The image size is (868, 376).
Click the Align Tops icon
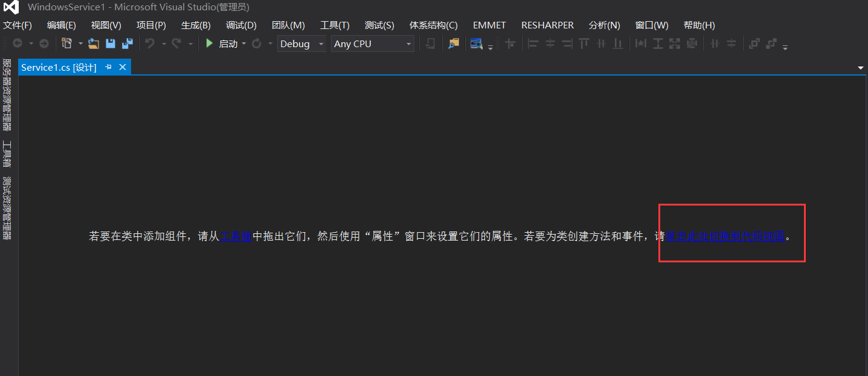tap(583, 44)
